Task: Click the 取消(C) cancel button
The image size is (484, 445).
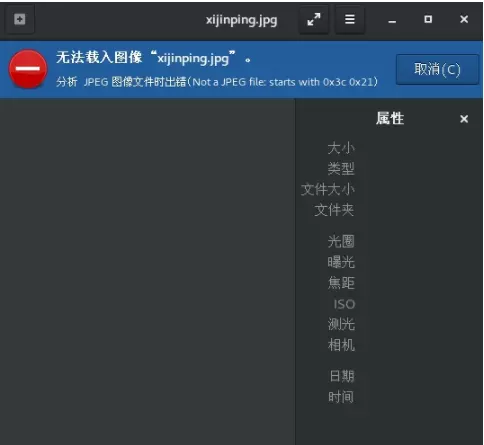Action: point(437,70)
